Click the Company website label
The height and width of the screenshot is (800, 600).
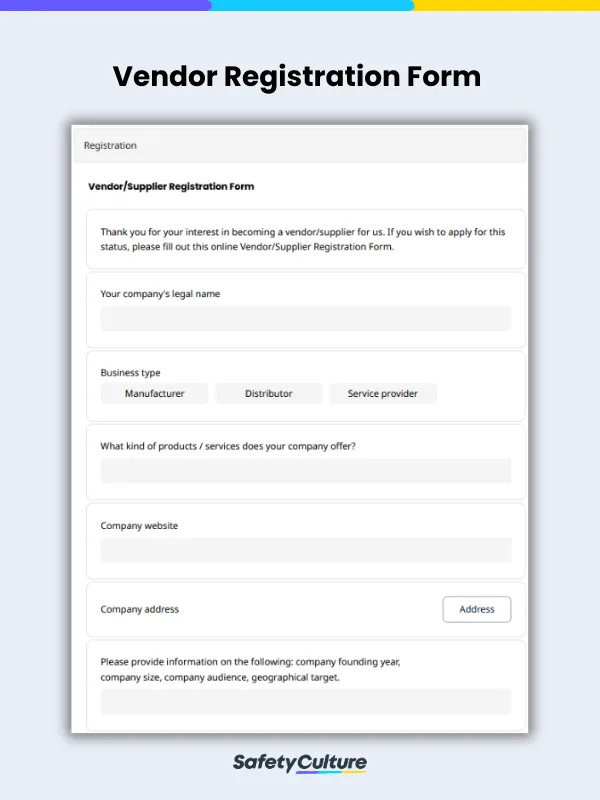[139, 526]
